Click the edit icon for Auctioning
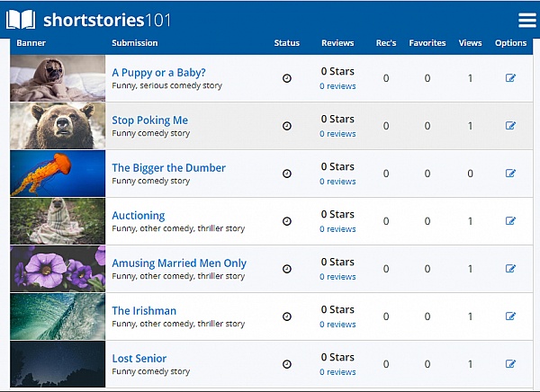 point(510,221)
